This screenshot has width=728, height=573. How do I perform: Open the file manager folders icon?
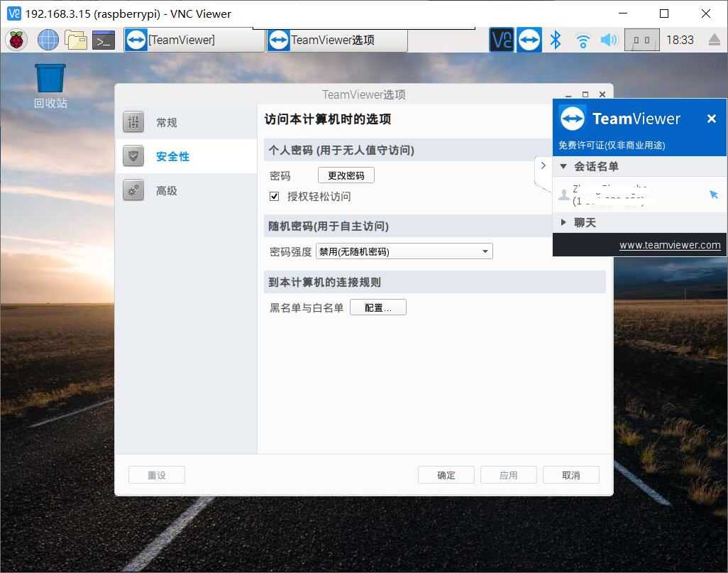[x=76, y=40]
